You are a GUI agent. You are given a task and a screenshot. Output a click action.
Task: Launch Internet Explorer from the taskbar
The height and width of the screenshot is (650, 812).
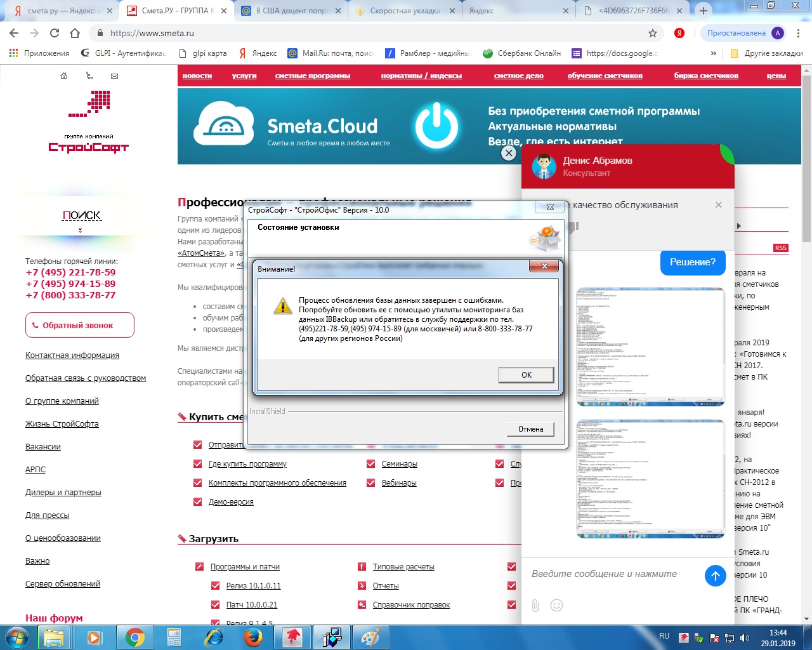214,637
